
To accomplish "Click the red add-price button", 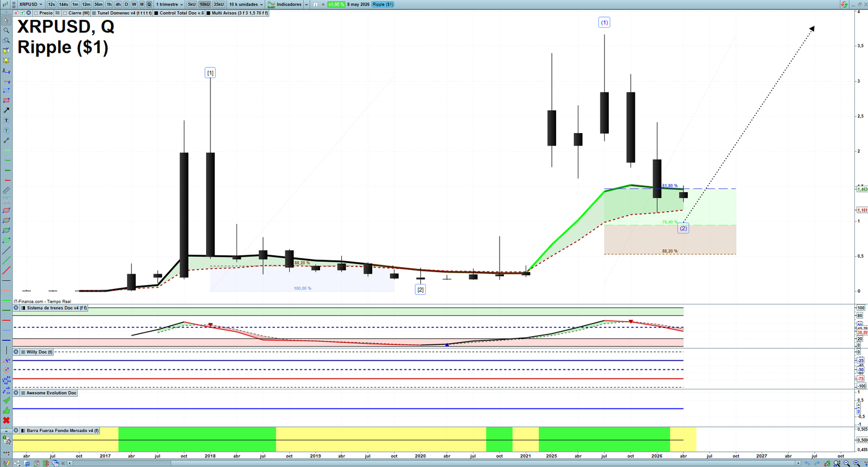I will [x=16, y=13].
